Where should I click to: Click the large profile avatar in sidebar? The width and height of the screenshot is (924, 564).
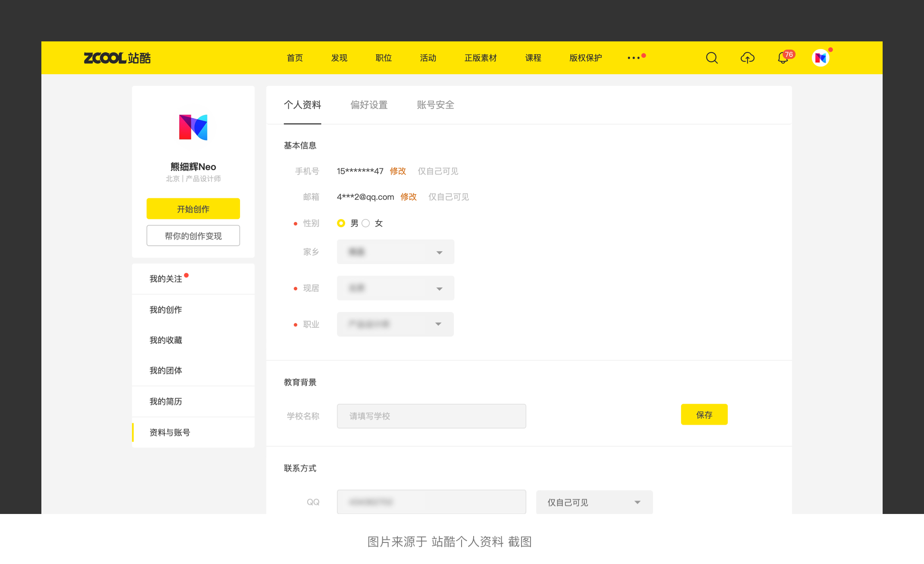pos(193,127)
